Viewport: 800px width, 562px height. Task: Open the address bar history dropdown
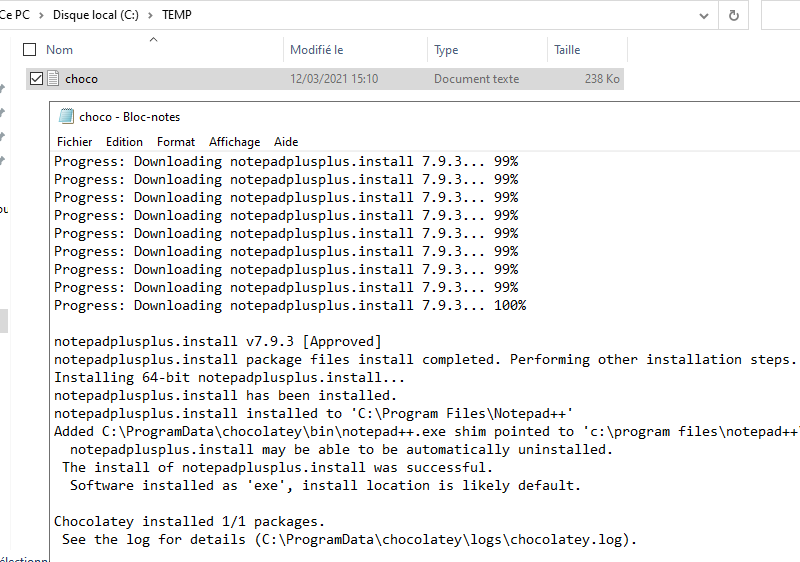coord(707,15)
